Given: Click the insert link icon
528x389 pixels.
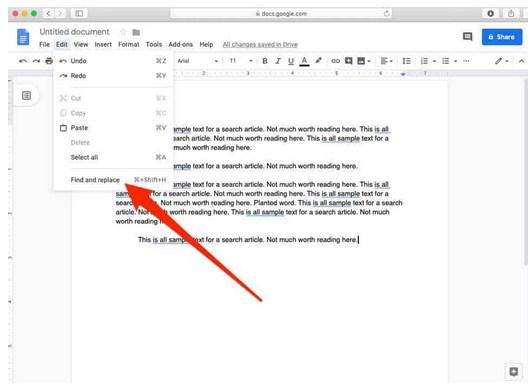Looking at the screenshot, I should [x=335, y=61].
